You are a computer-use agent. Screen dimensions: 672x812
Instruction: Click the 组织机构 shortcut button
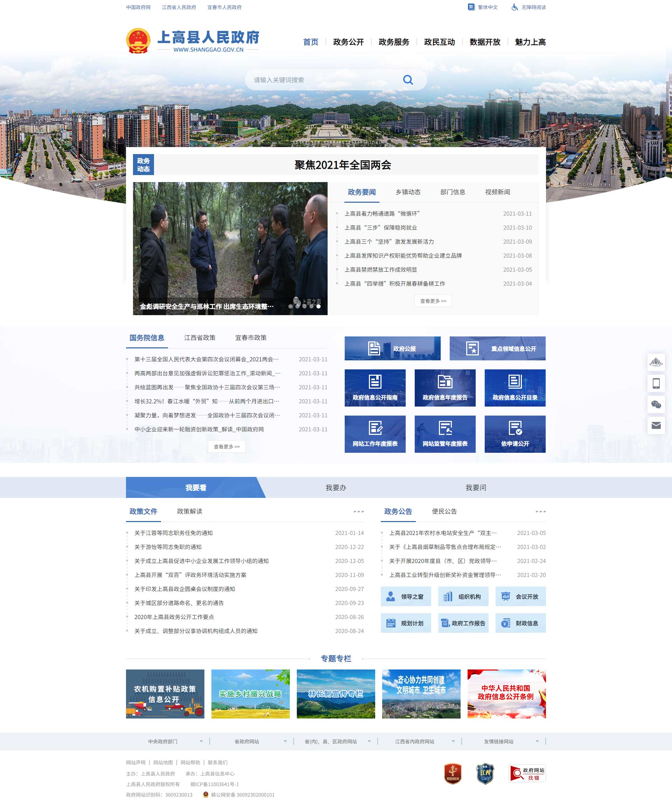(x=463, y=596)
